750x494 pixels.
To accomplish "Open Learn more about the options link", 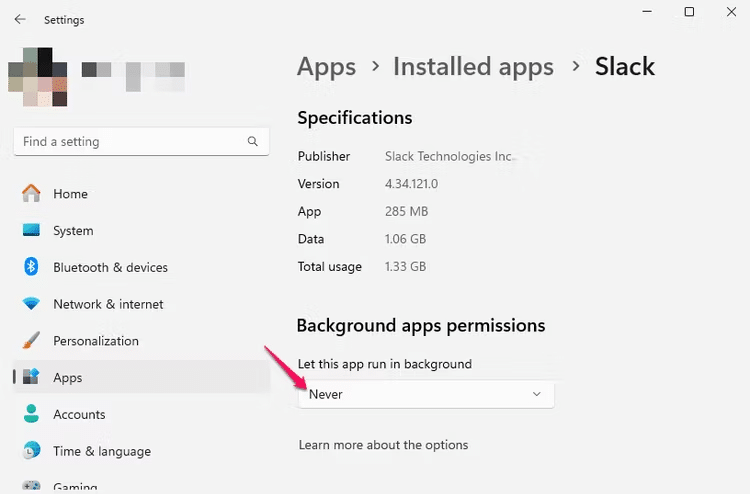I will click(383, 445).
